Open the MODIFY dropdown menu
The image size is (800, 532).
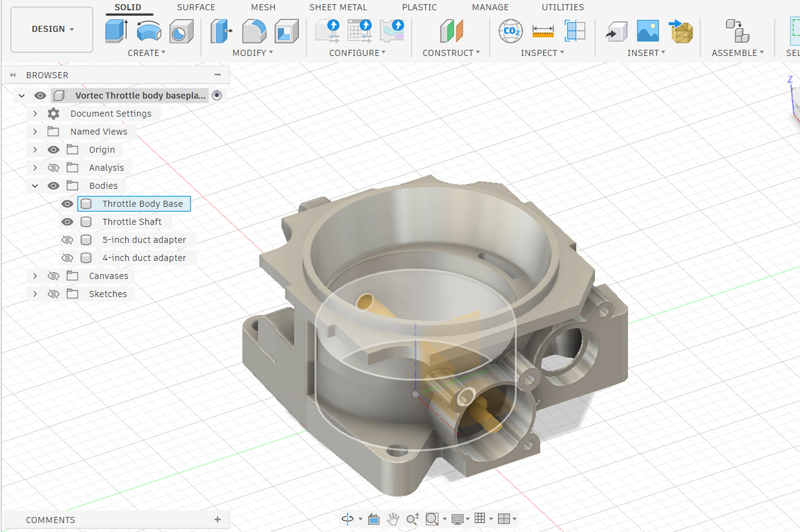coord(253,53)
